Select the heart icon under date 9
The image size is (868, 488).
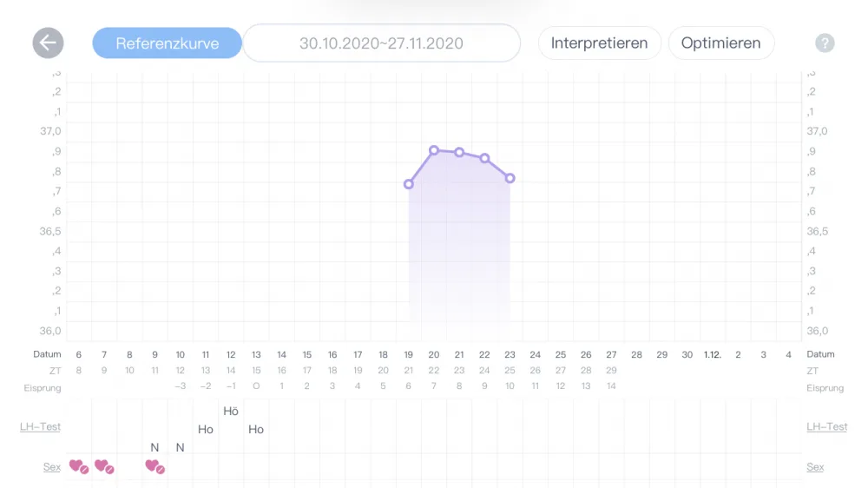pyautogui.click(x=155, y=467)
